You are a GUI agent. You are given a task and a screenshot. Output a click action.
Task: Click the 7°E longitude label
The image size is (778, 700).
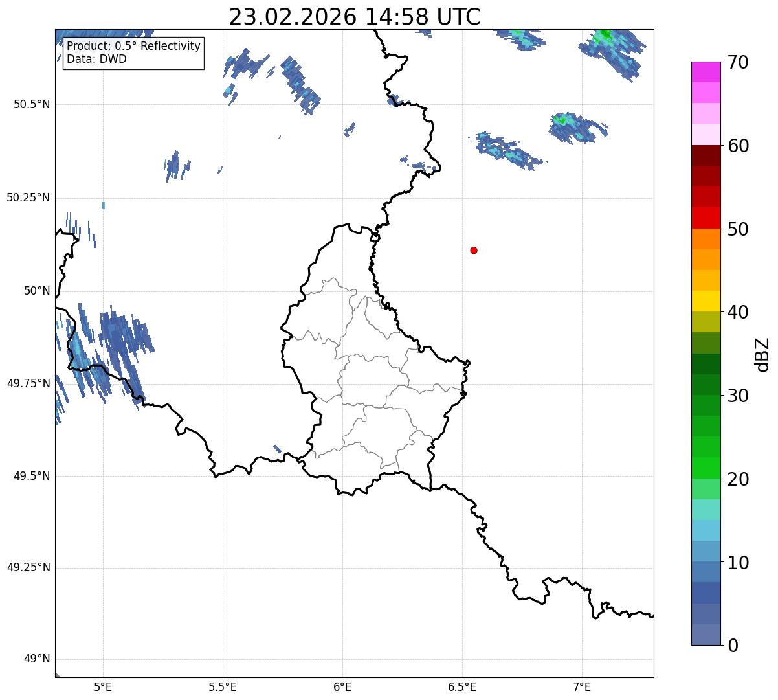(583, 686)
